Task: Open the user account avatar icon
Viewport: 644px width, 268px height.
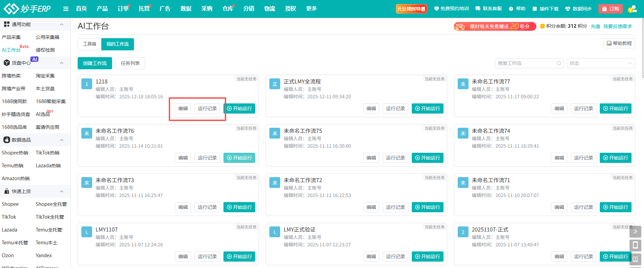Action: 632,9
